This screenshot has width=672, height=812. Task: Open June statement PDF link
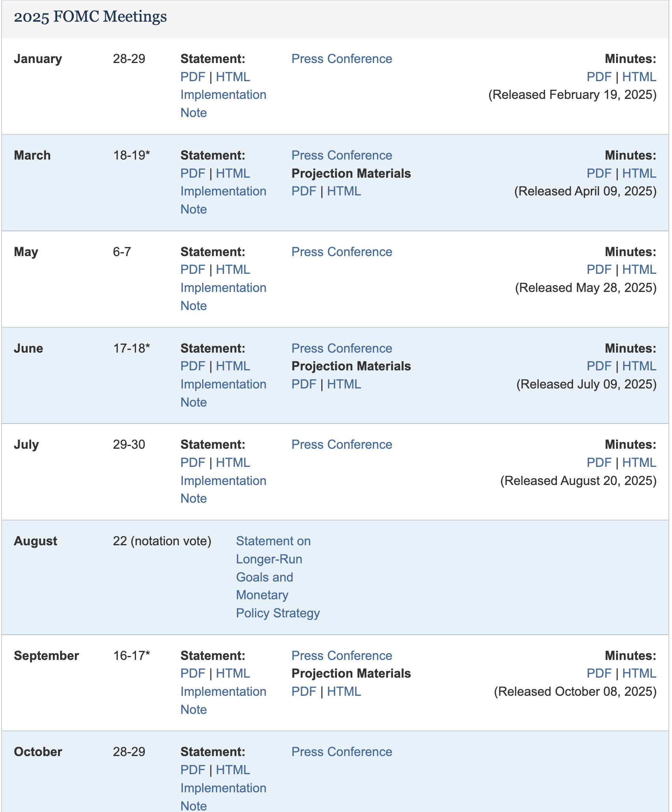[193, 366]
